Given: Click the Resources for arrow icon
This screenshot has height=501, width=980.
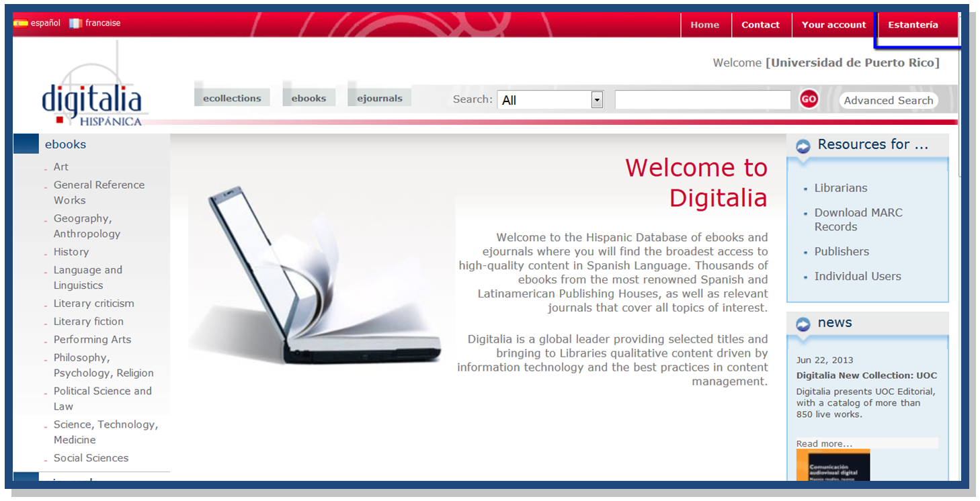Looking at the screenshot, I should 803,146.
